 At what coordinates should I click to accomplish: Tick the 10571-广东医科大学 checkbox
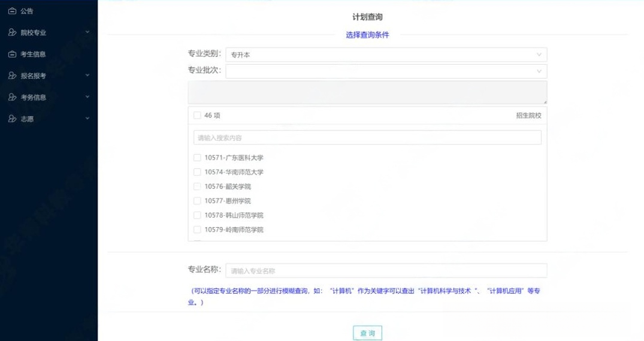click(197, 158)
